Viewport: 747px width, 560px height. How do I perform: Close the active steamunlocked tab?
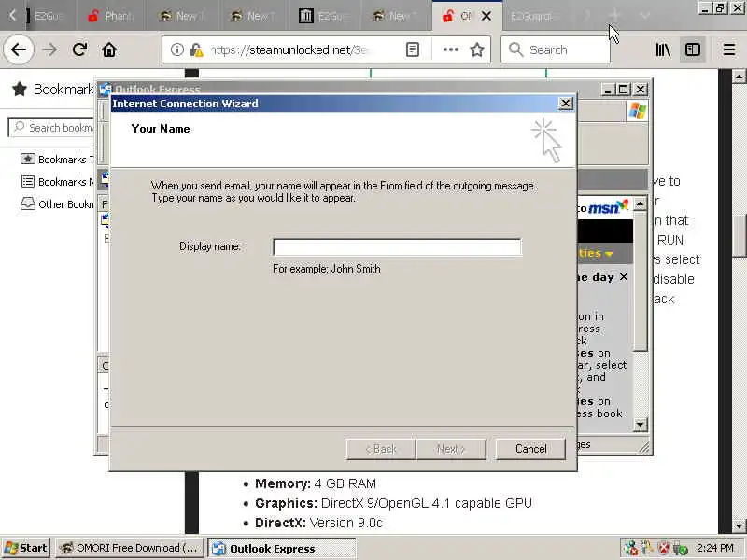pos(486,16)
